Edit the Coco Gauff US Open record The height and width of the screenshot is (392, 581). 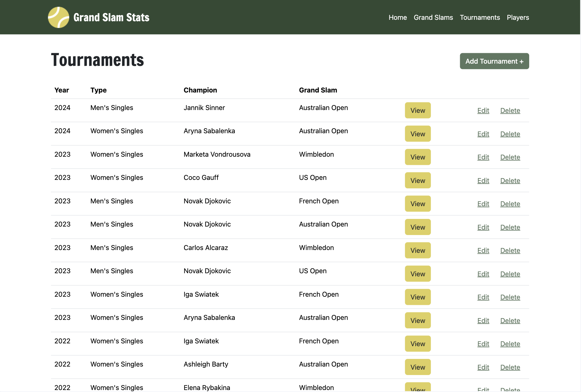[483, 180]
